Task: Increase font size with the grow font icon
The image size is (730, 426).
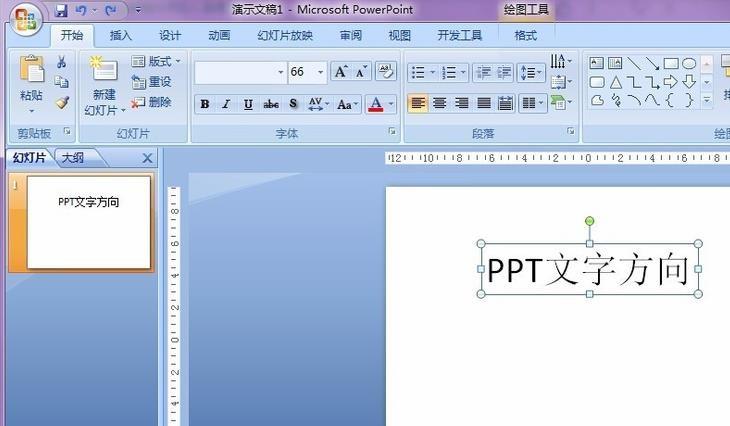Action: [x=341, y=72]
